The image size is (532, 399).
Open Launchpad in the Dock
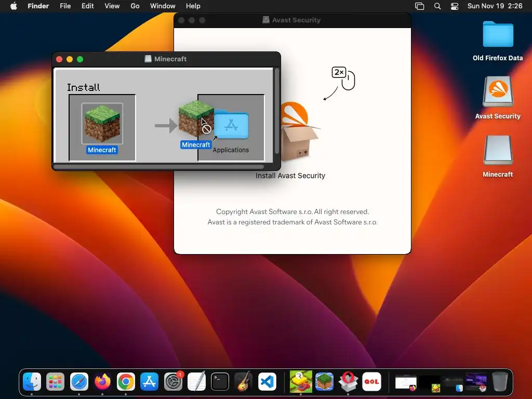pyautogui.click(x=55, y=381)
